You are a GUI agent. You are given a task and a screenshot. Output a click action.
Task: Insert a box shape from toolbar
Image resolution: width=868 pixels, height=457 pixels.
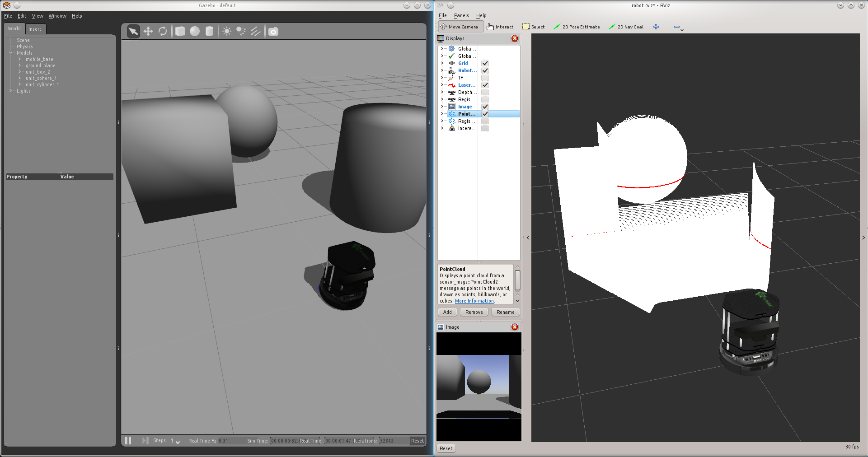coord(180,31)
